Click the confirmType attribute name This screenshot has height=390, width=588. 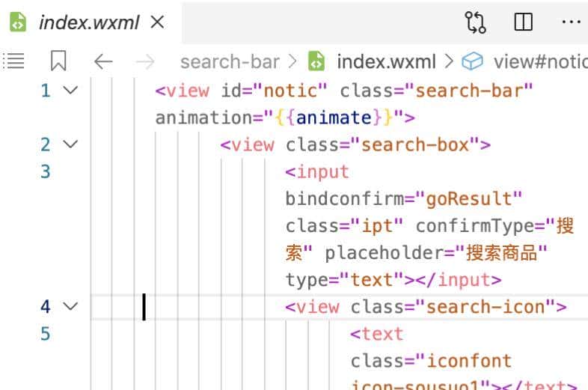(x=475, y=225)
